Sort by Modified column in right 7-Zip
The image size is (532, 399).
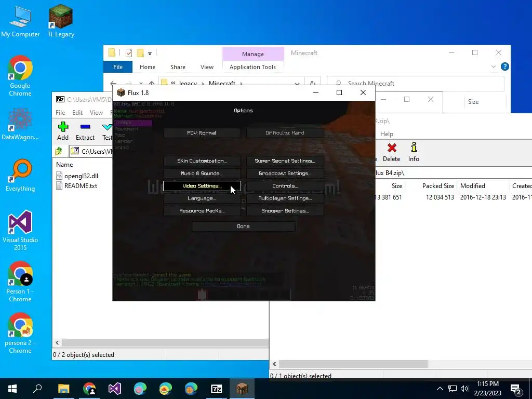pos(473,186)
